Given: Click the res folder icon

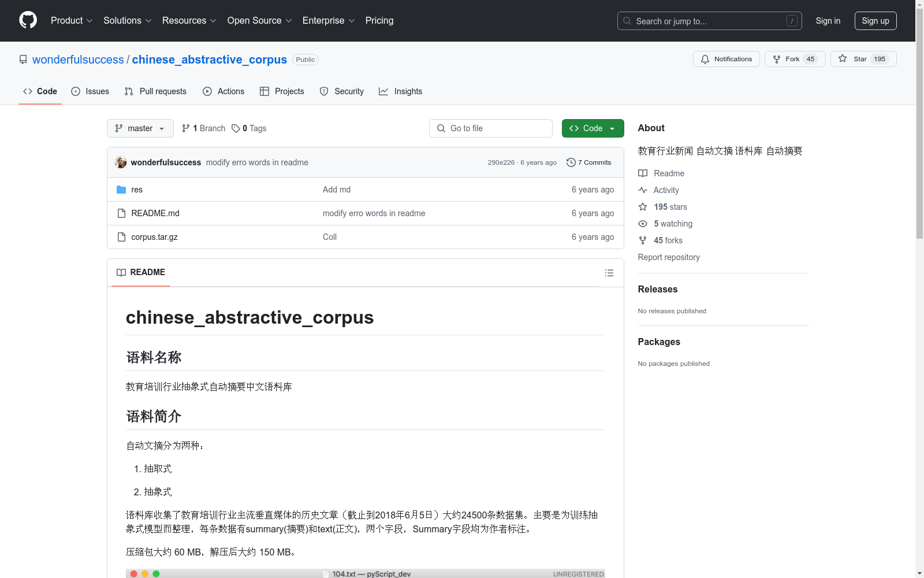Looking at the screenshot, I should coord(121,190).
